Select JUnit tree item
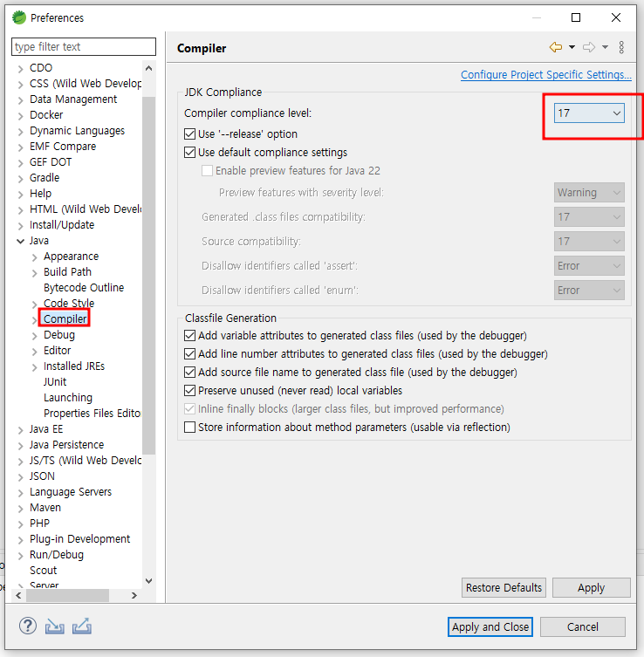This screenshot has height=657, width=644. [55, 381]
